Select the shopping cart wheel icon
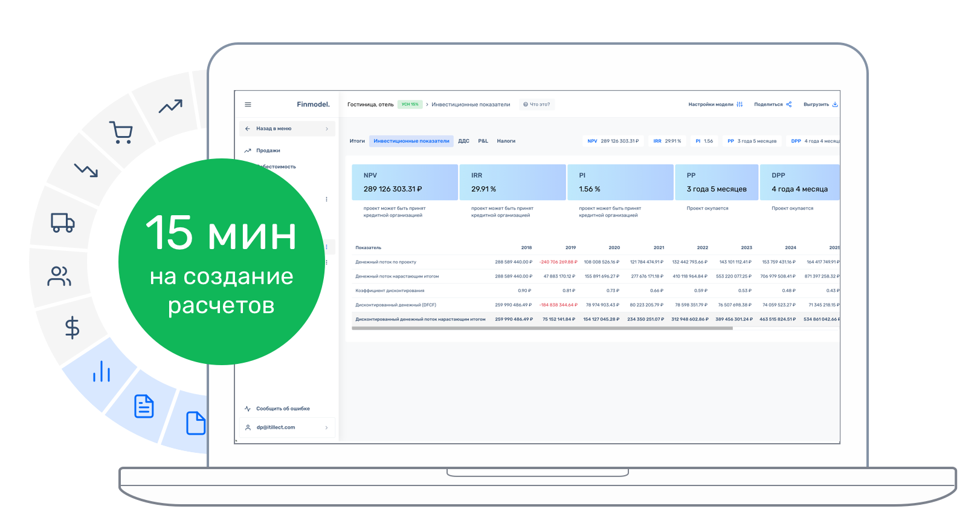Screen dimensions: 980x532 coord(121,132)
